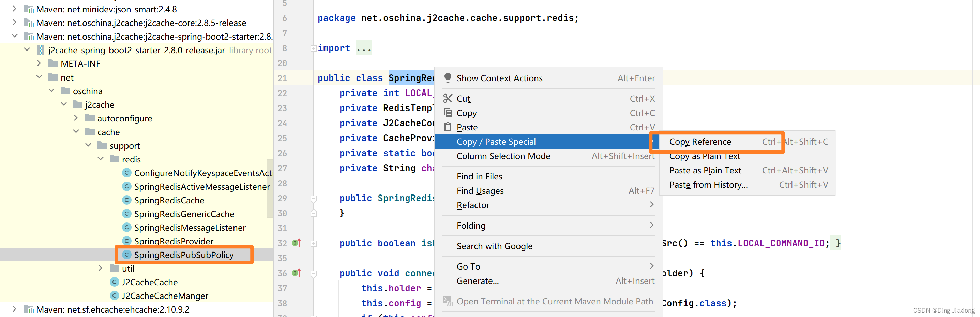Expand folded import statements on line 8

pos(314,48)
